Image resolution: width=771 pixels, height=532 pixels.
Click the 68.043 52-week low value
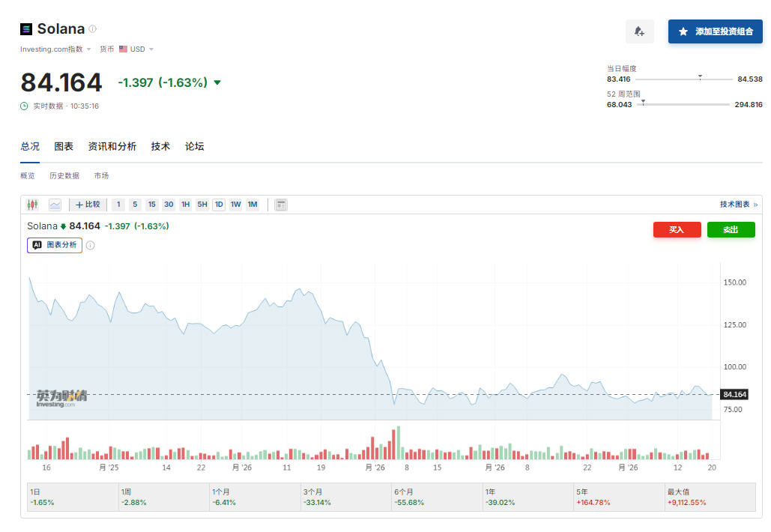pyautogui.click(x=619, y=105)
